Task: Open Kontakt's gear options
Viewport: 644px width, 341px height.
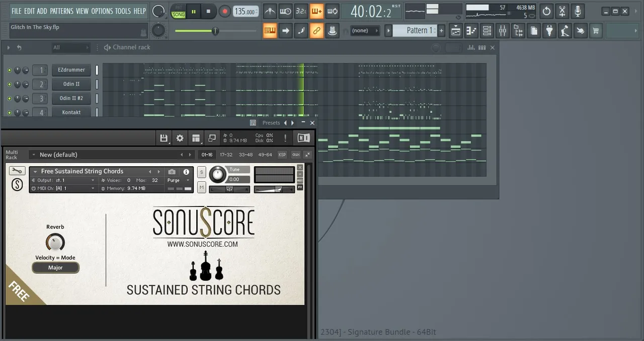Action: click(180, 138)
